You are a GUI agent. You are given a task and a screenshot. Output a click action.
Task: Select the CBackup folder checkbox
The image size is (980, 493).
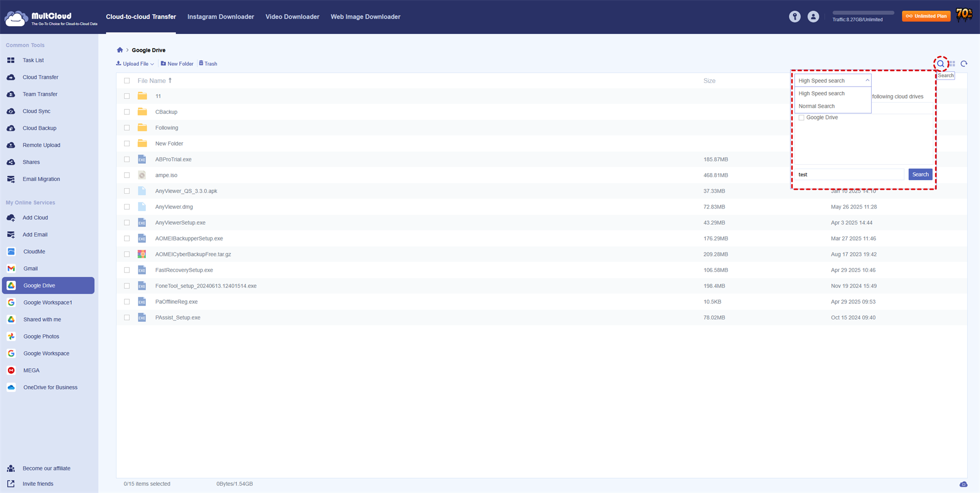click(x=127, y=112)
